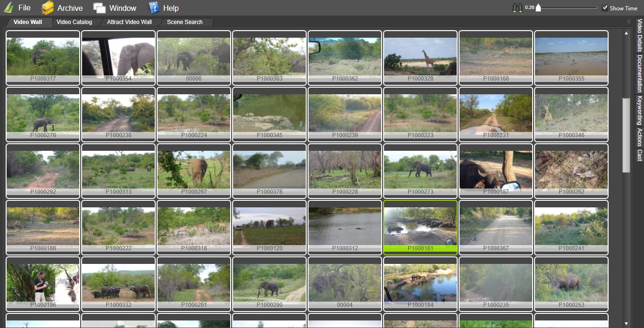Select video thumbnail P1000231

pyautogui.click(x=496, y=115)
